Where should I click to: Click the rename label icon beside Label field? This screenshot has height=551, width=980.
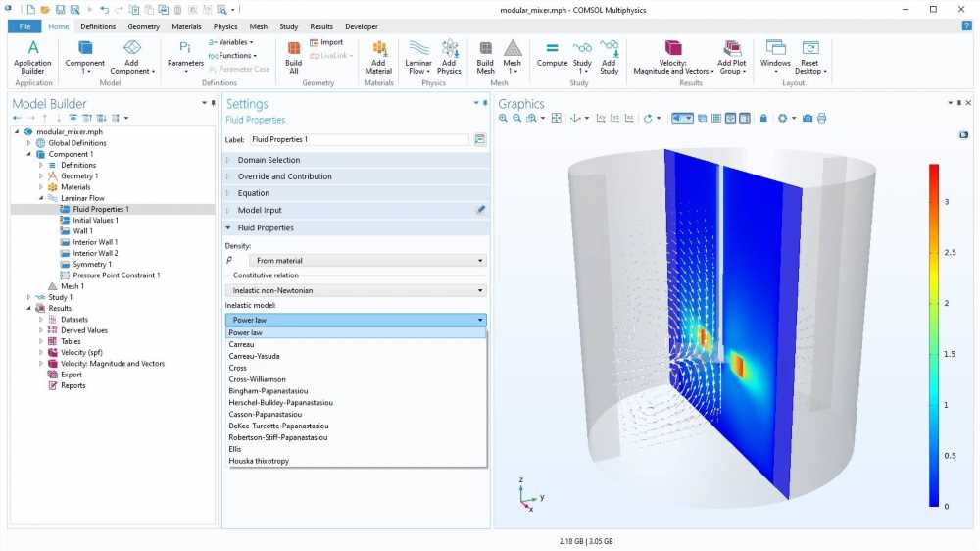click(479, 139)
